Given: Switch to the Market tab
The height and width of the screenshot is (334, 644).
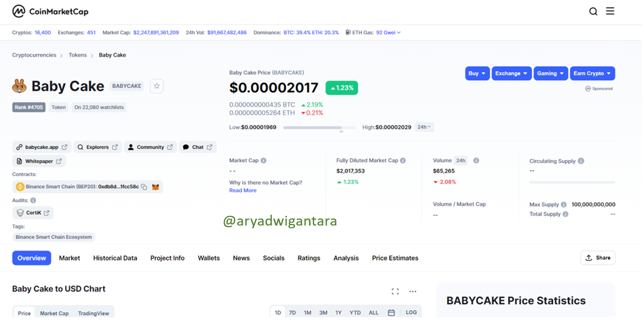Looking at the screenshot, I should tap(69, 258).
